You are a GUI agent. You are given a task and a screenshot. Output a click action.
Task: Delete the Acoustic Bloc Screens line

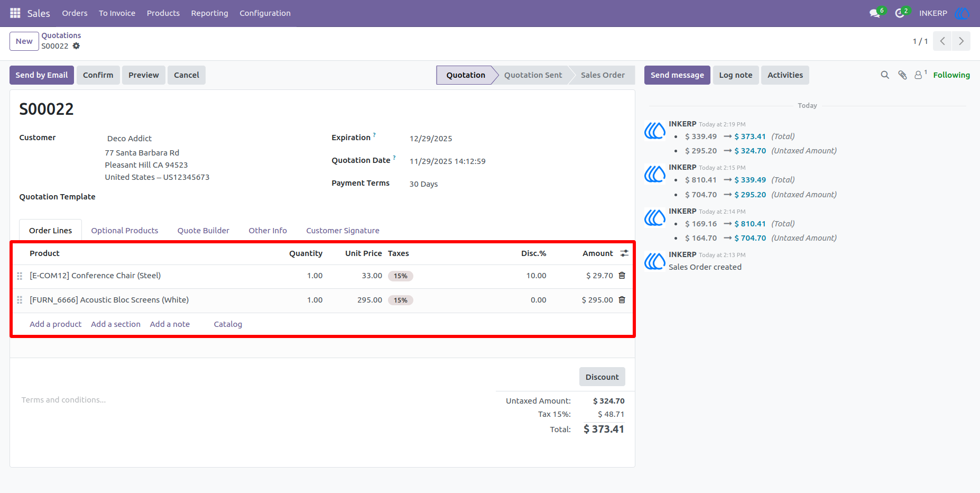pyautogui.click(x=622, y=300)
